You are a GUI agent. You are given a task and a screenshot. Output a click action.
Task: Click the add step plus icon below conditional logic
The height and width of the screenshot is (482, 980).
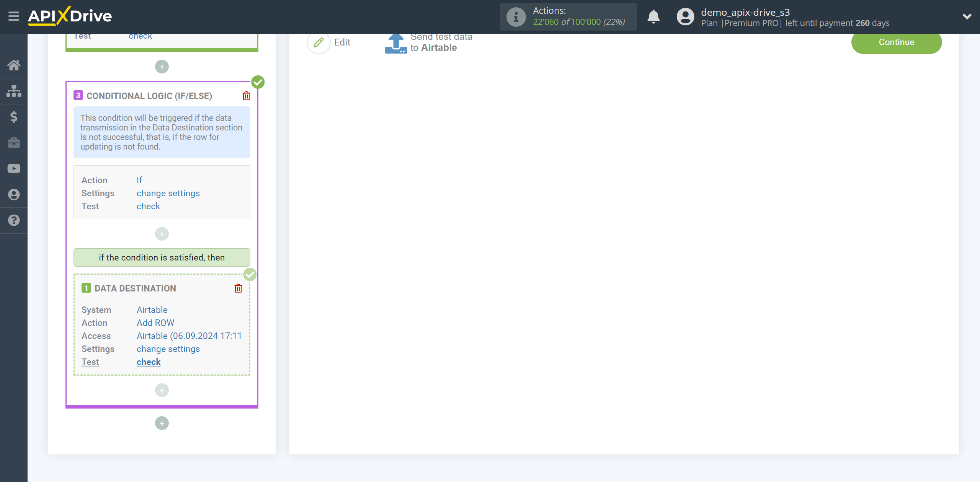162,424
